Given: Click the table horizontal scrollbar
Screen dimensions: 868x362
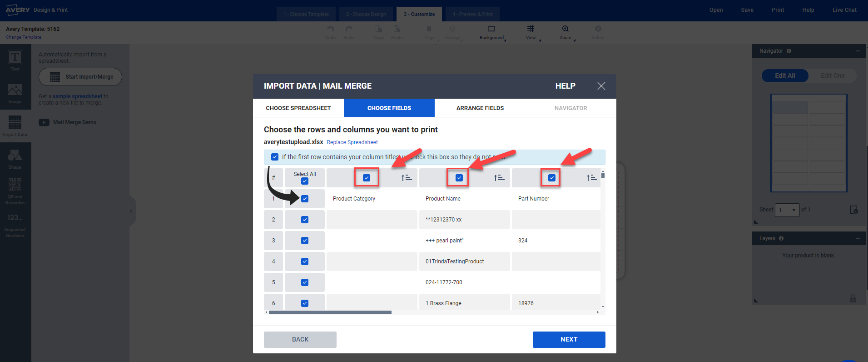Looking at the screenshot, I should click(x=330, y=312).
